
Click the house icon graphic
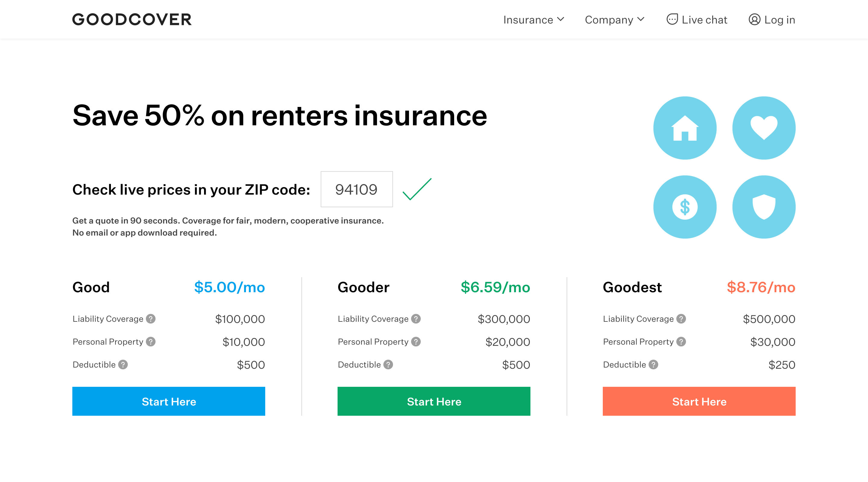(x=685, y=128)
